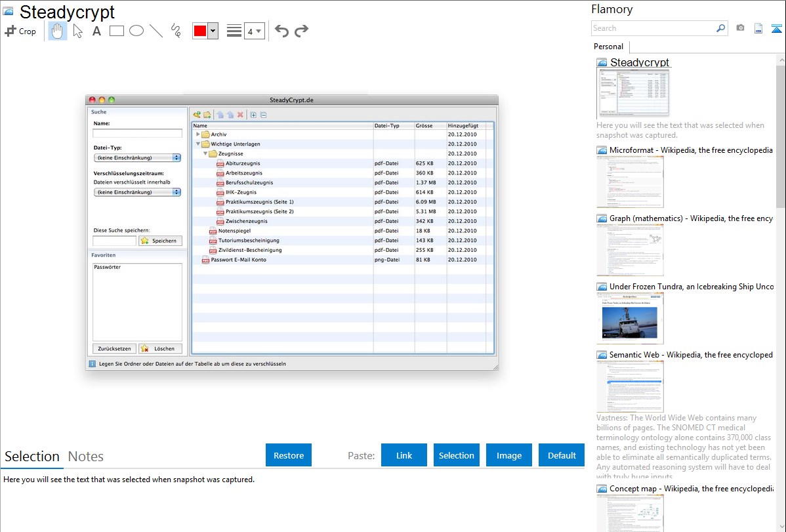Click the document page icon in Flamory panel
The width and height of the screenshot is (786, 532).
tap(758, 28)
